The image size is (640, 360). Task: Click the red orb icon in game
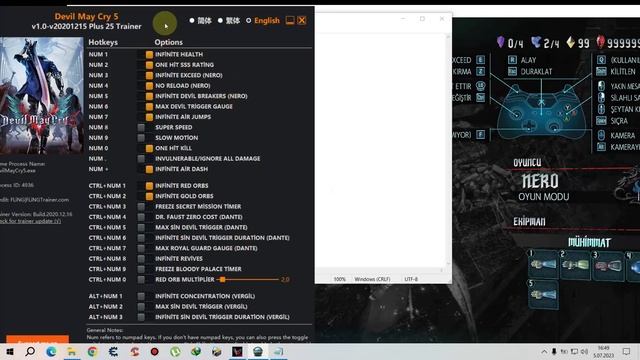(x=600, y=42)
